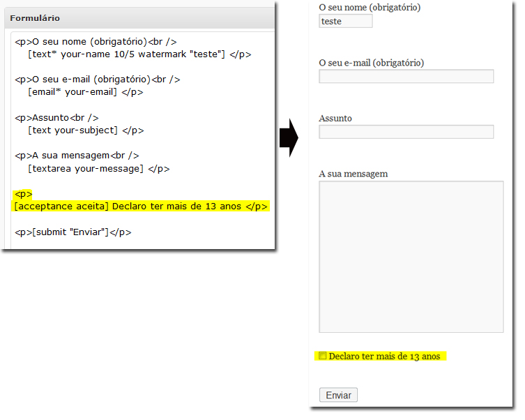
Task: Click the '<p>Assunto<br />' code line
Action: [x=56, y=118]
